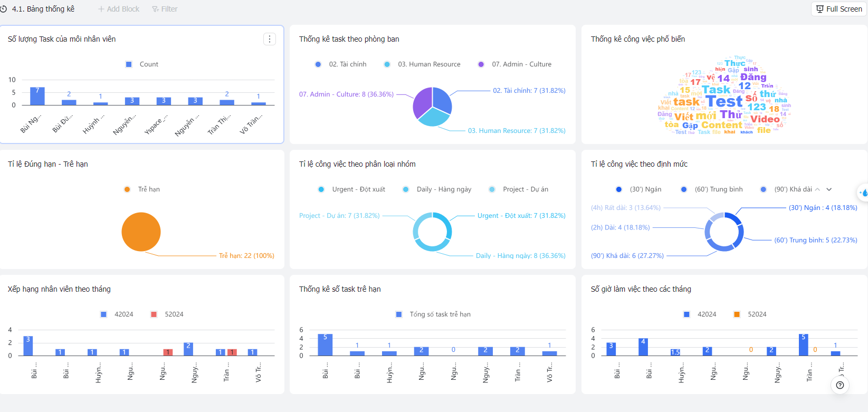The height and width of the screenshot is (412, 868).
Task: Click the Xếp hạng nhân viên theo tháng title
Action: click(59, 289)
